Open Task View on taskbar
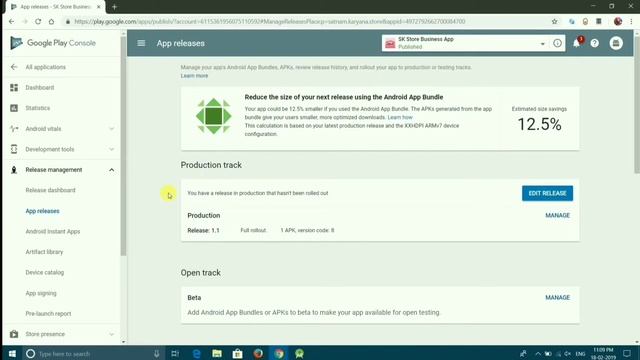This screenshot has width=640, height=360. [175, 353]
